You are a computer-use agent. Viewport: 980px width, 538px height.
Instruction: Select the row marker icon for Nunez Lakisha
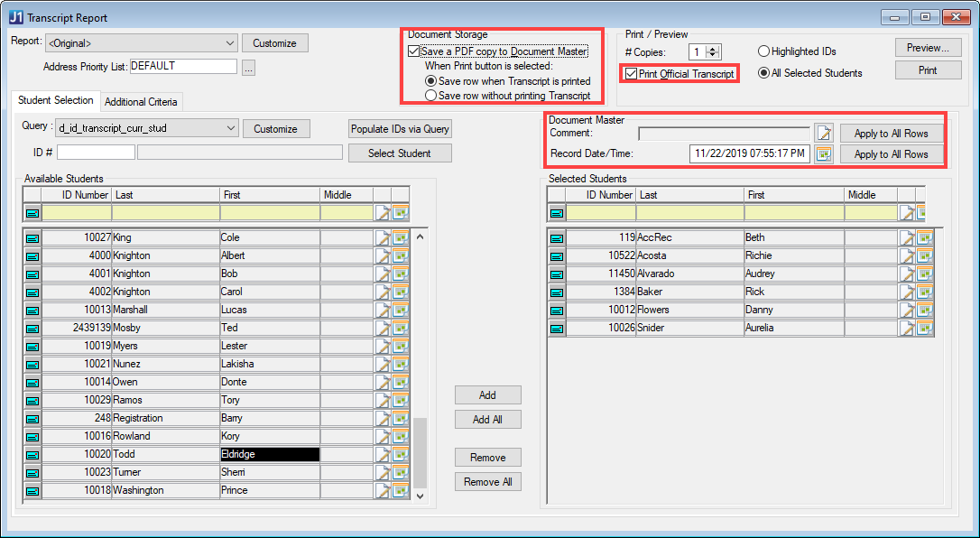pos(32,365)
